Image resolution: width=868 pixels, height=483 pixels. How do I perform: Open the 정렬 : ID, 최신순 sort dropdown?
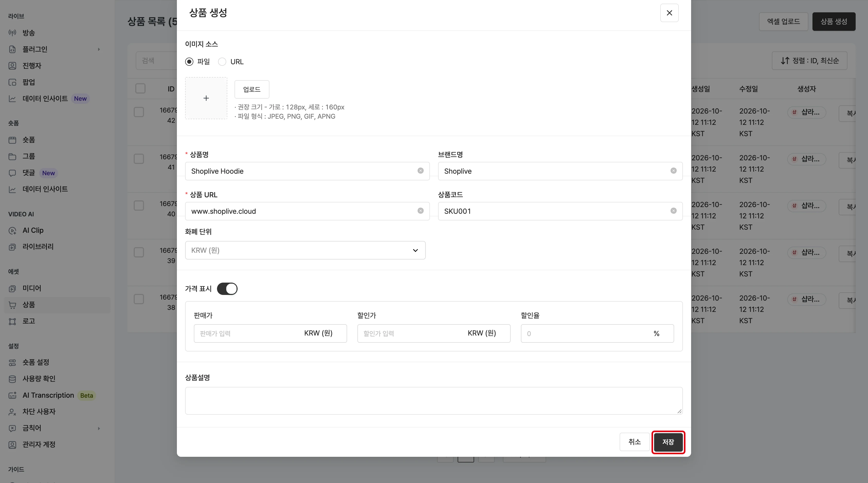pos(809,61)
